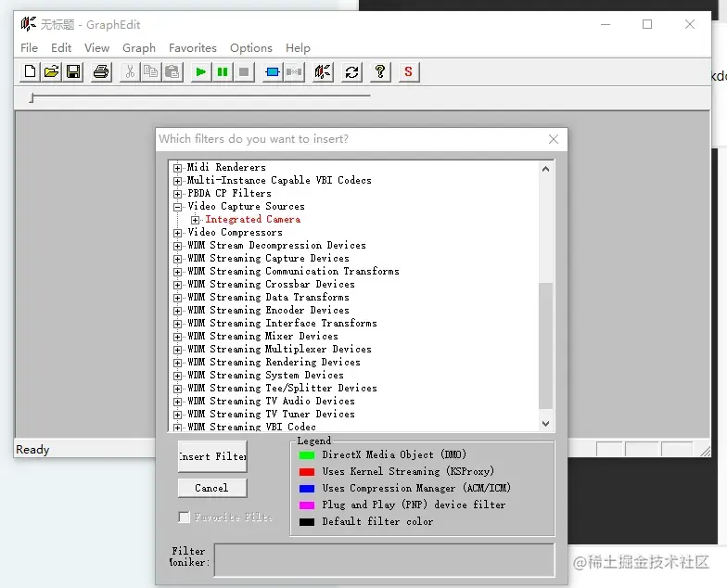Viewport: 727px width, 588px height.
Task: Open the Help menu
Action: point(299,48)
